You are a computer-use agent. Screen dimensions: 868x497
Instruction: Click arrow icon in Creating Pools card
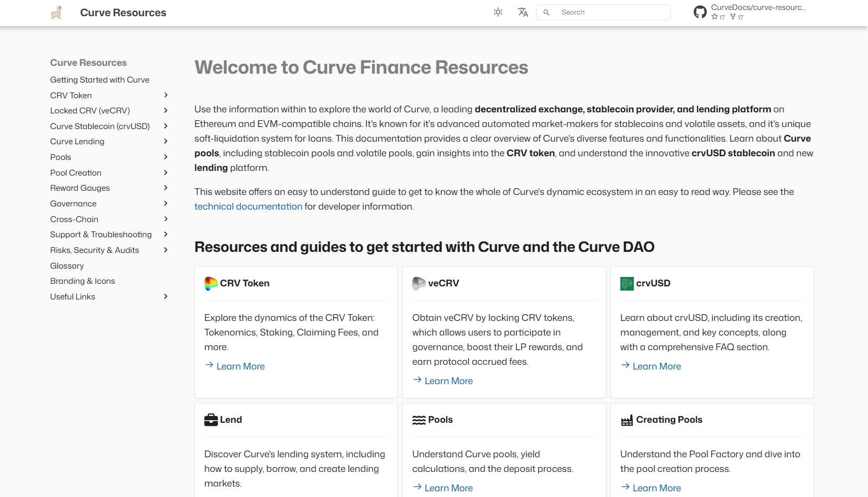[x=625, y=487]
